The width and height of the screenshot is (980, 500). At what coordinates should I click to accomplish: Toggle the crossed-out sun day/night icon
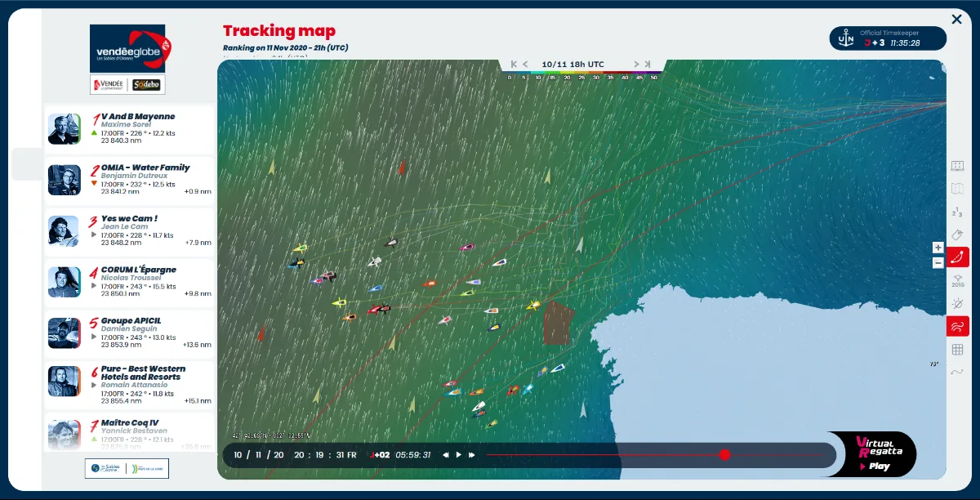click(958, 303)
